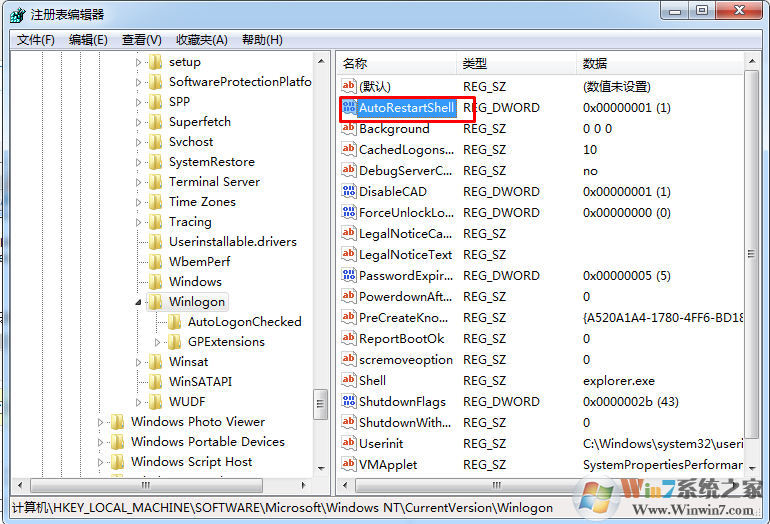Click the ShutdownFlags DWORD icon

tap(349, 401)
